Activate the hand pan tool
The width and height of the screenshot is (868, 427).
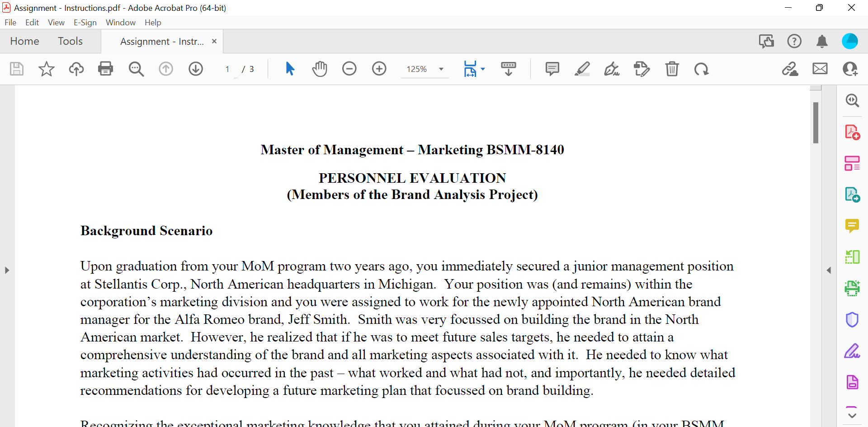(x=320, y=69)
